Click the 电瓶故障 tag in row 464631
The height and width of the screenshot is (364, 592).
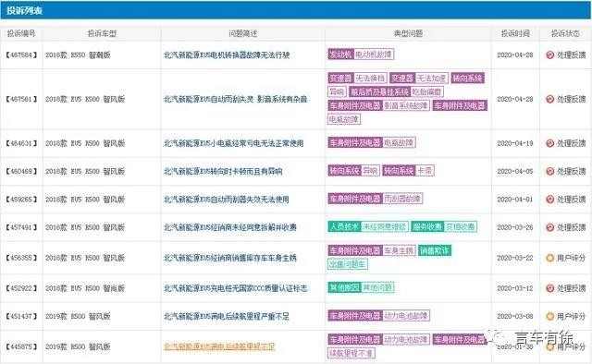tap(399, 142)
